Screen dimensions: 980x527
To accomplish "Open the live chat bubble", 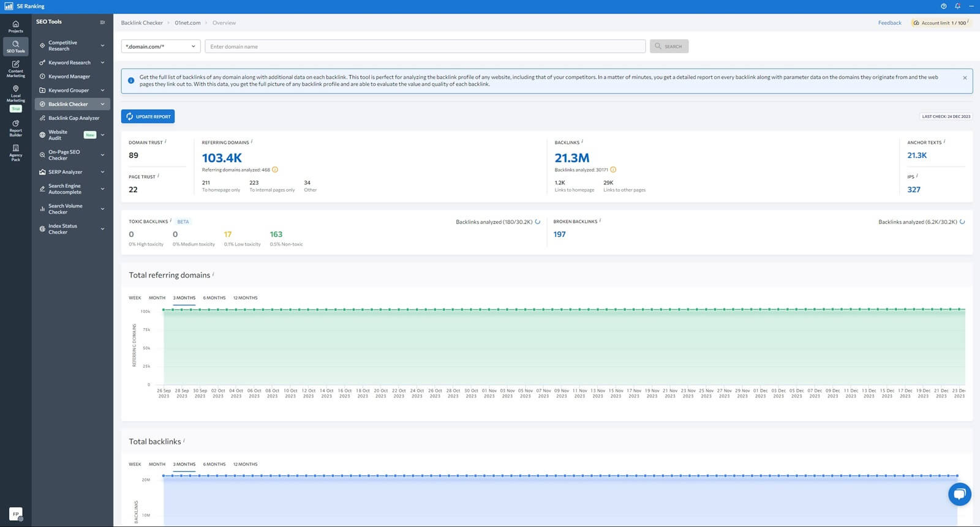I will click(960, 494).
